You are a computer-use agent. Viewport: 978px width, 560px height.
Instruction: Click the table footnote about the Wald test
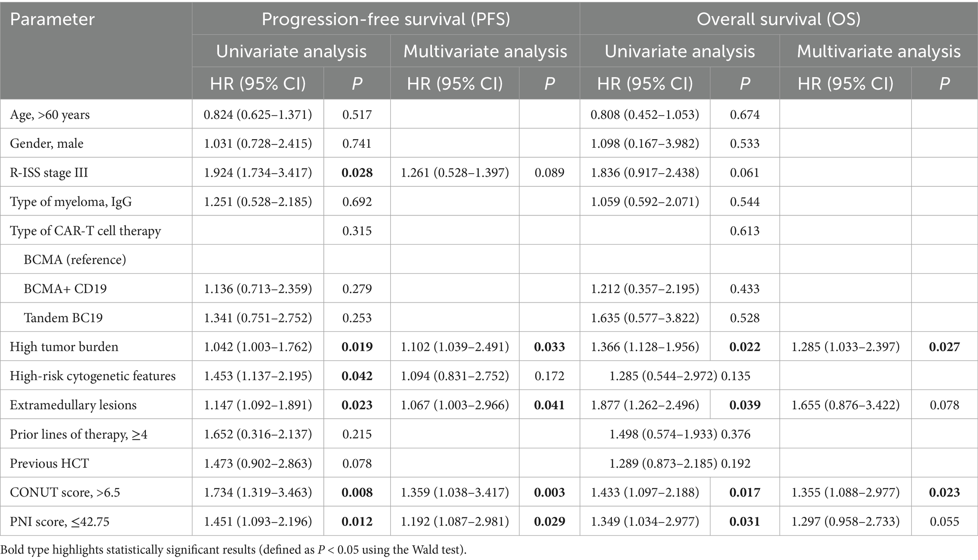click(x=233, y=550)
